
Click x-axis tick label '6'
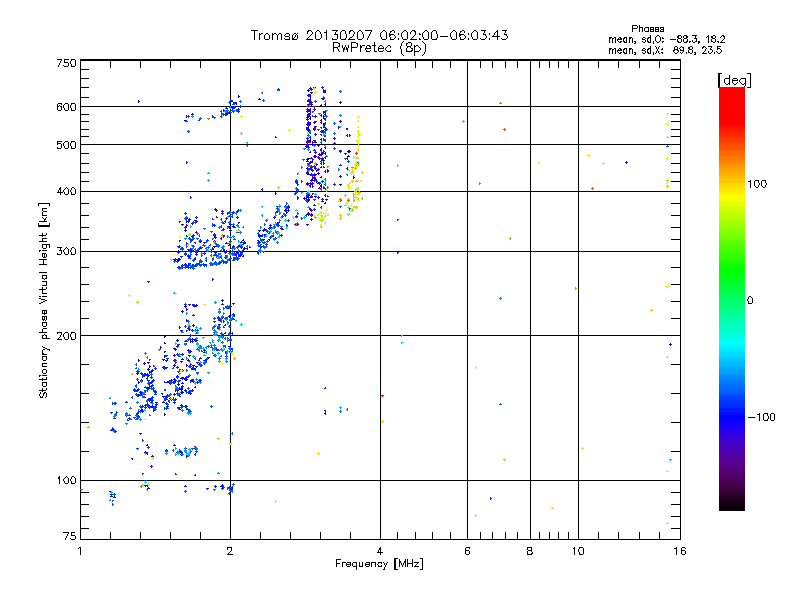pyautogui.click(x=467, y=551)
